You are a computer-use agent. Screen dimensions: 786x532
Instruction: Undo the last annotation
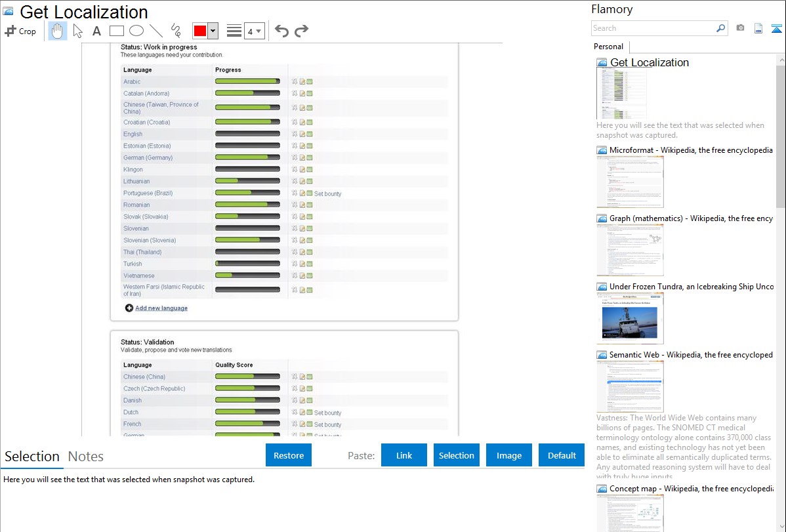(x=281, y=31)
